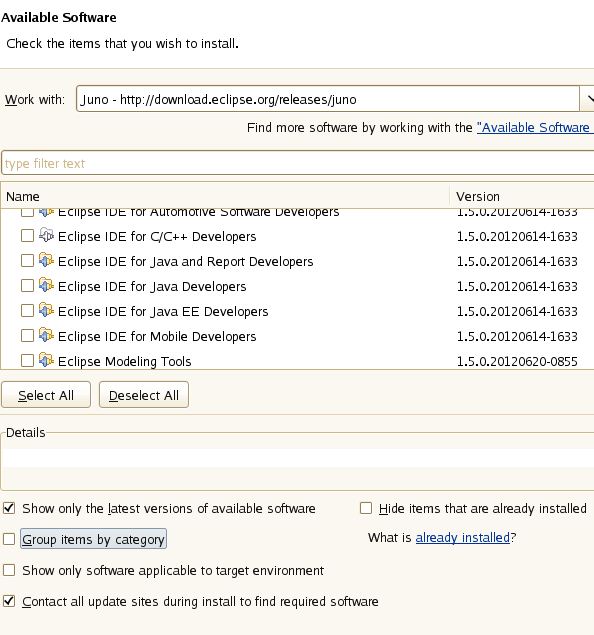The height and width of the screenshot is (635, 594).
Task: Enable Group items by category
Action: pos(9,539)
